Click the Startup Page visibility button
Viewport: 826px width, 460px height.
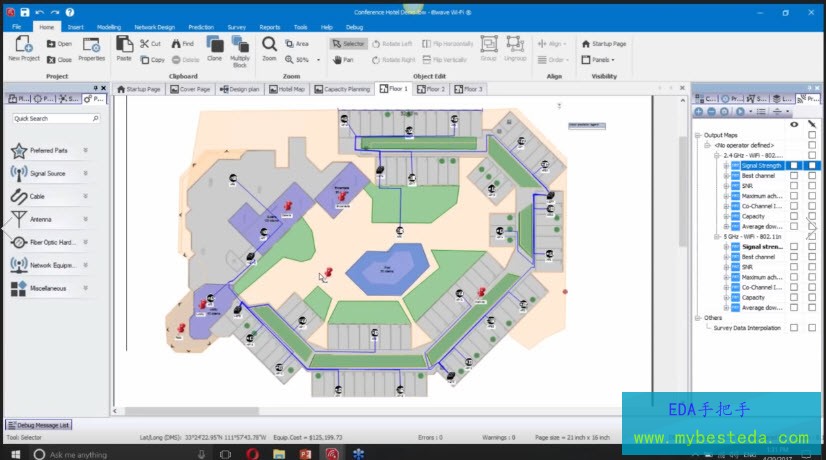point(604,44)
